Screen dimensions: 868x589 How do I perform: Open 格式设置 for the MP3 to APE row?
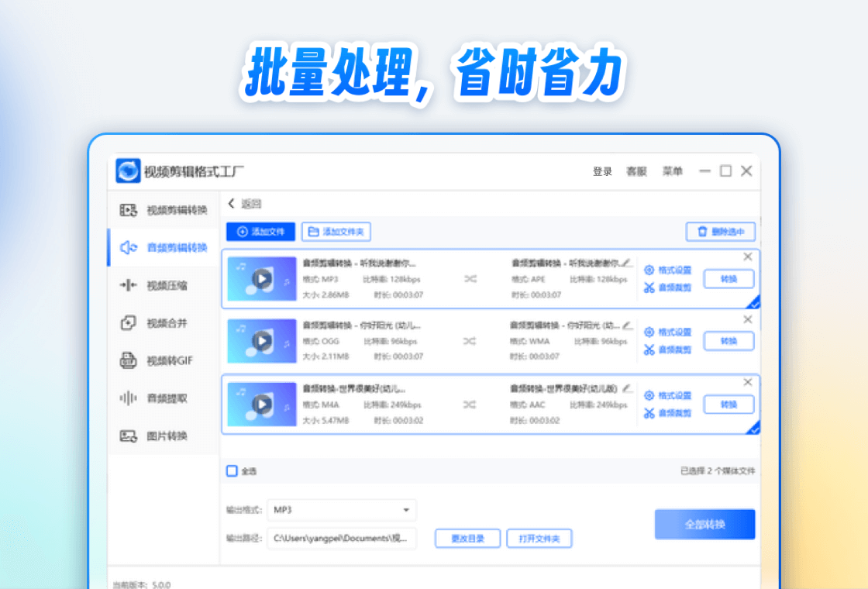pos(667,270)
